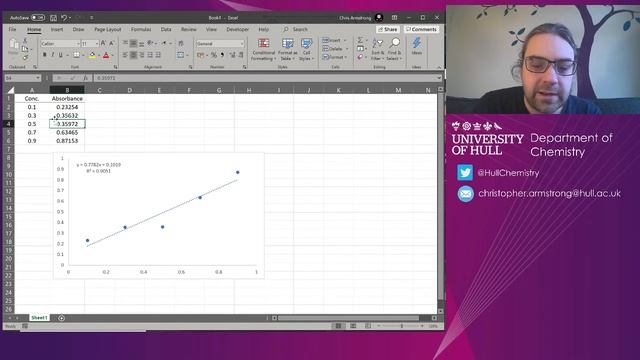
Task: Open the Formulas ribbon tab
Action: 141,29
